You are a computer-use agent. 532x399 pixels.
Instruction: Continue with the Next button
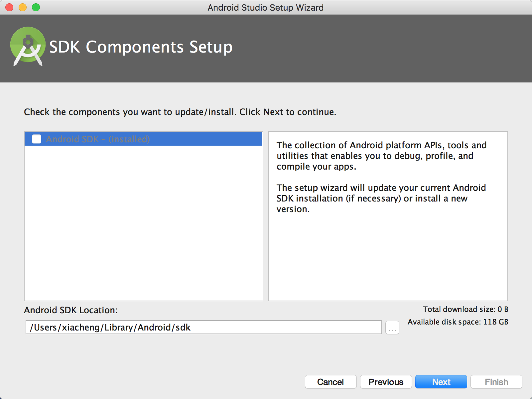coord(441,382)
